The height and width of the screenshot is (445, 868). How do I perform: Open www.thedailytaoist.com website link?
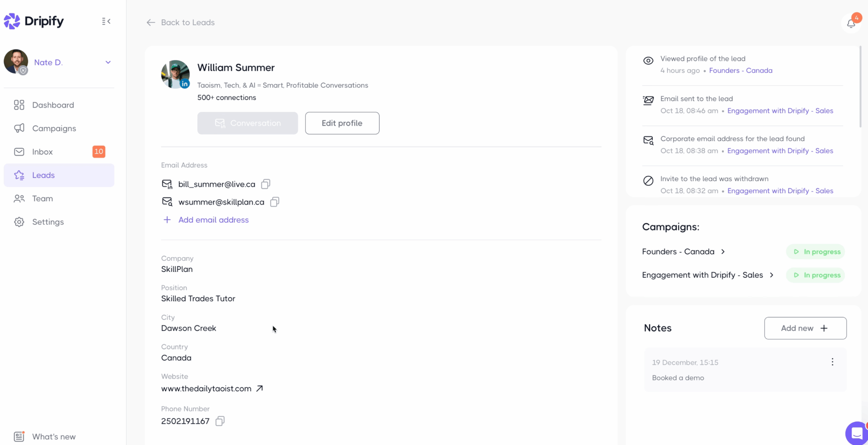coord(206,388)
